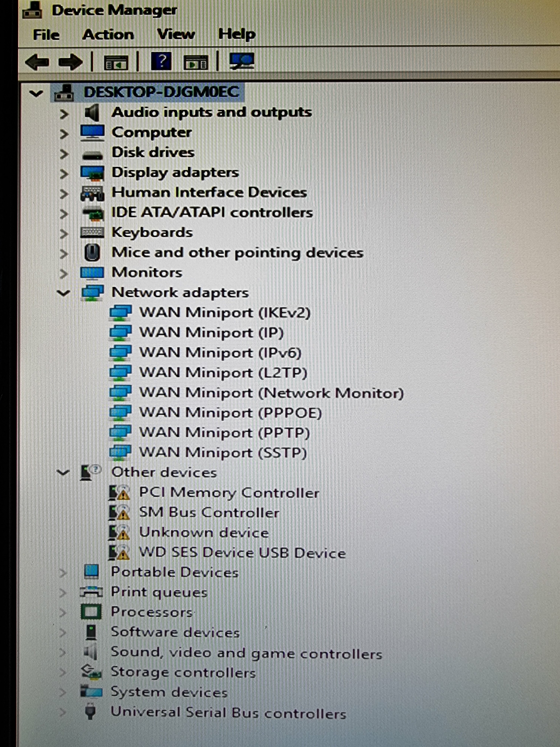This screenshot has width=560, height=747.
Task: Click the Processors chip icon
Action: tap(91, 612)
